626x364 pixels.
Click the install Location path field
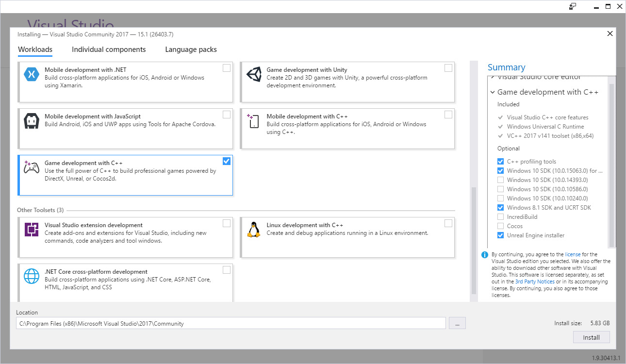pos(231,323)
